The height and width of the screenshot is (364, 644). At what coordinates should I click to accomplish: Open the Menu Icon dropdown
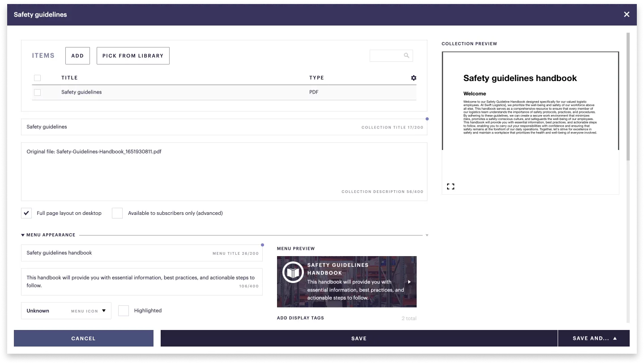[x=66, y=311]
